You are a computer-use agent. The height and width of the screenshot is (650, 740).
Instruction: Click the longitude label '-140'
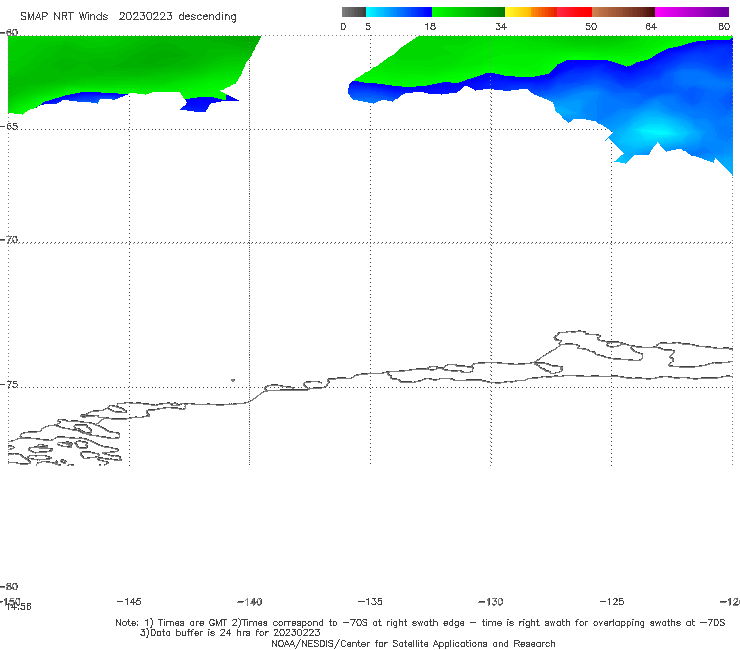click(x=250, y=602)
